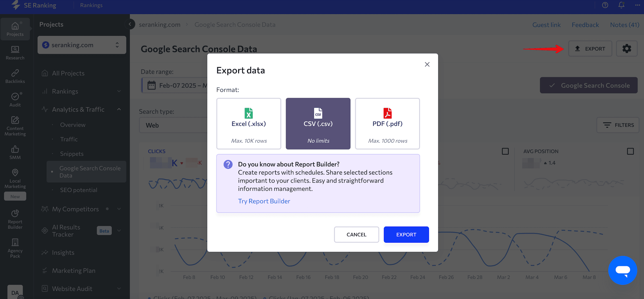Open the Audit section
The width and height of the screenshot is (644, 299).
coord(15,99)
